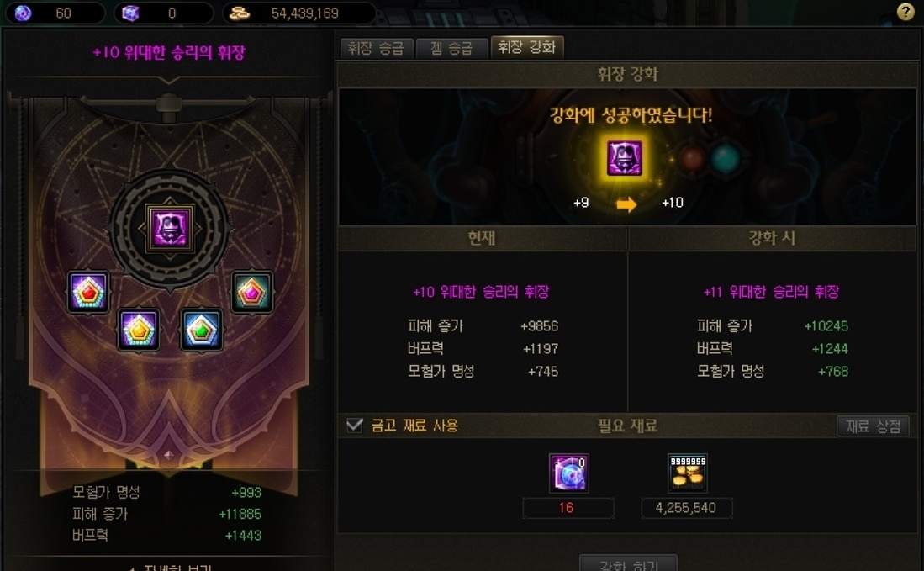Click the enhancement crystal material icon
Viewport: 924px width, 571px height.
pyautogui.click(x=568, y=473)
